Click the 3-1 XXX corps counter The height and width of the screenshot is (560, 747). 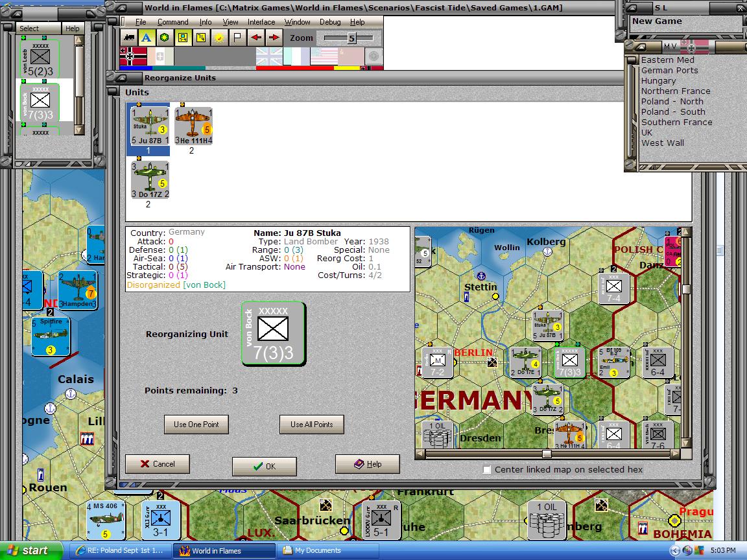(x=161, y=520)
